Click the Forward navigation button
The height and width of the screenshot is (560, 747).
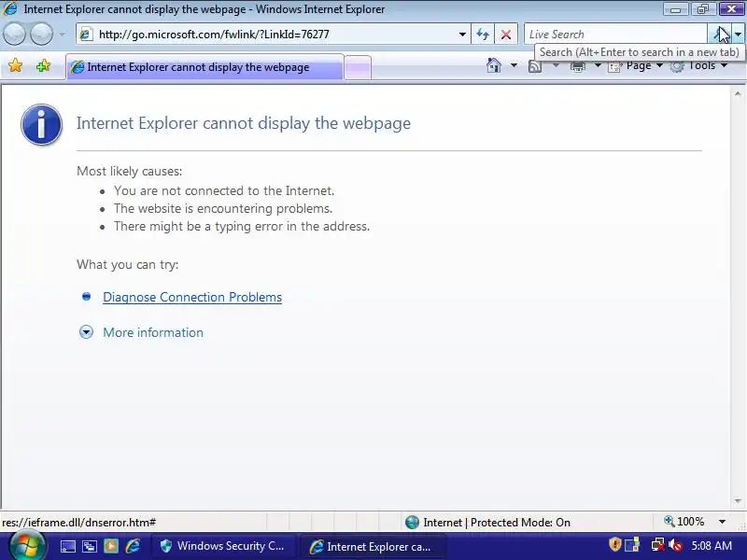click(41, 35)
